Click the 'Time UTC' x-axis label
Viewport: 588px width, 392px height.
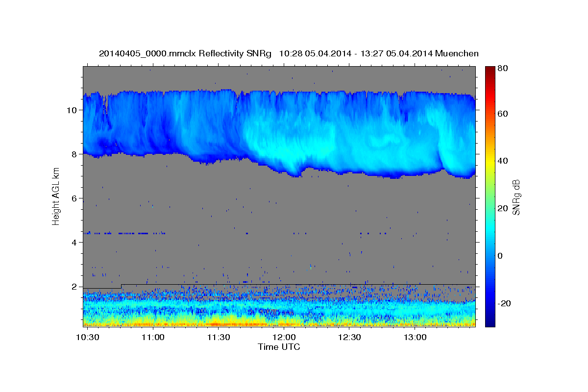[279, 347]
